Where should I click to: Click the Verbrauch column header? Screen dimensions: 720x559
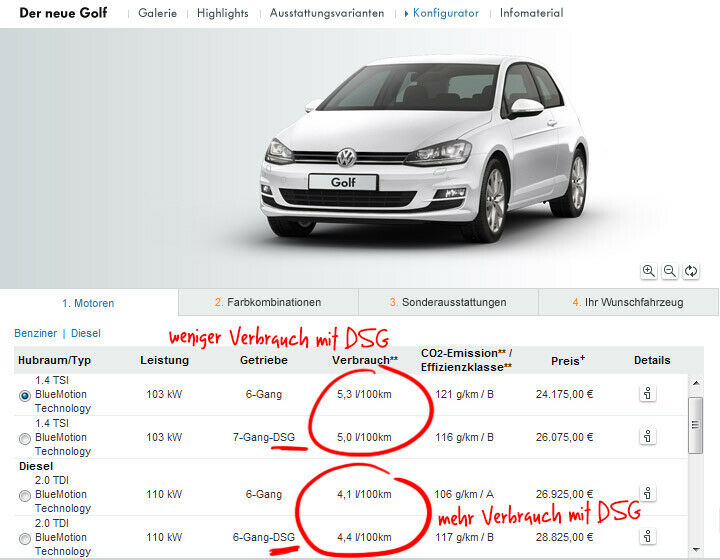365,360
